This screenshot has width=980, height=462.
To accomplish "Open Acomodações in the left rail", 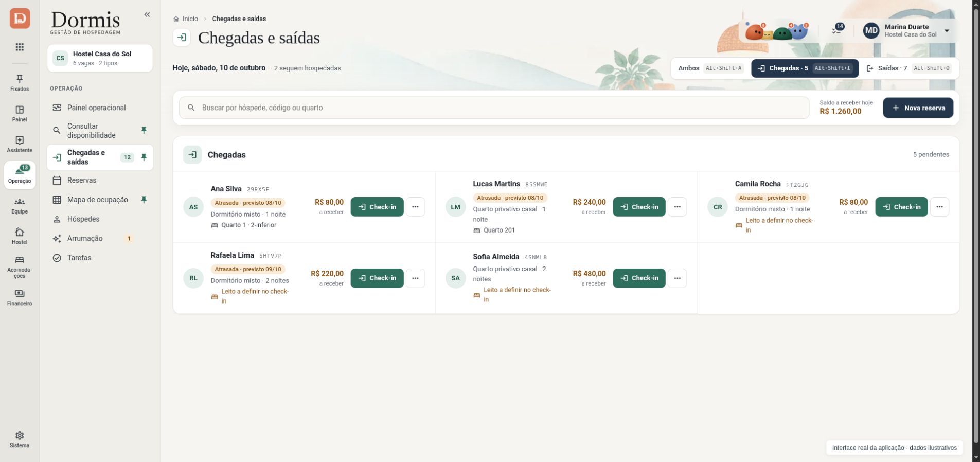I will 20,267.
